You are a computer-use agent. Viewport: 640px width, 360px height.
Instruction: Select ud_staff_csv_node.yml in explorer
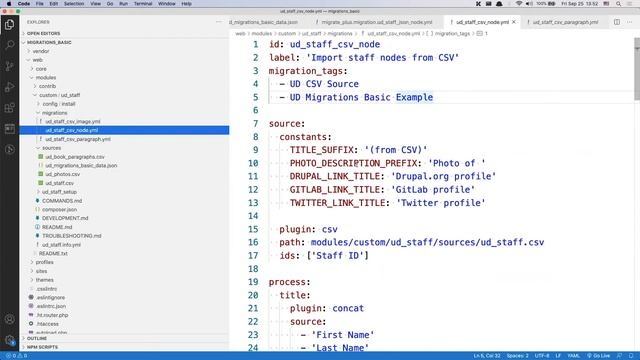124,130
